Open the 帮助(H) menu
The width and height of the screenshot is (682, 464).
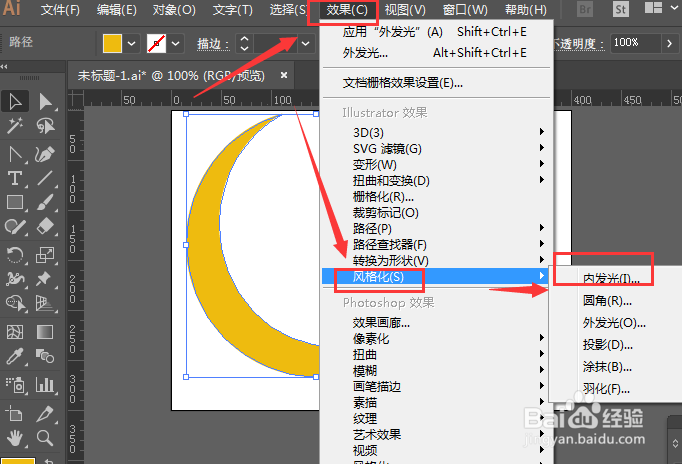tap(525, 10)
